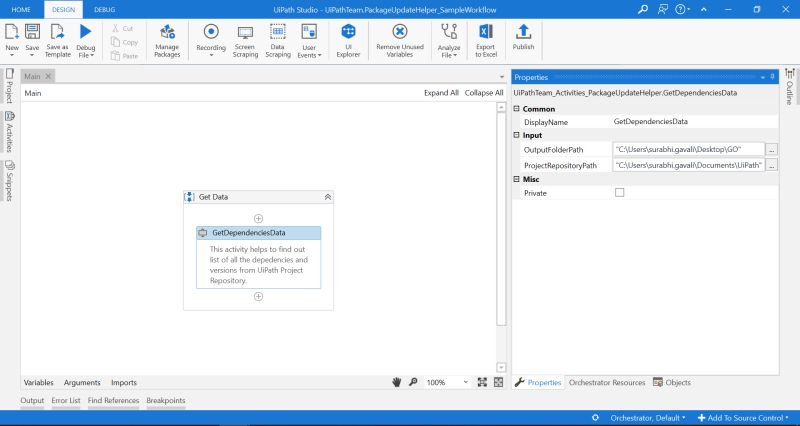Open Manage Packages
This screenshot has width=800, height=426.
point(167,41)
